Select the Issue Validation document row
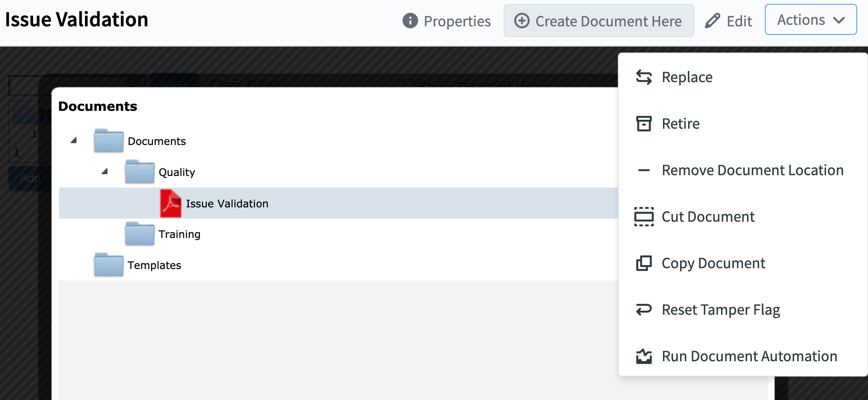 pyautogui.click(x=338, y=203)
